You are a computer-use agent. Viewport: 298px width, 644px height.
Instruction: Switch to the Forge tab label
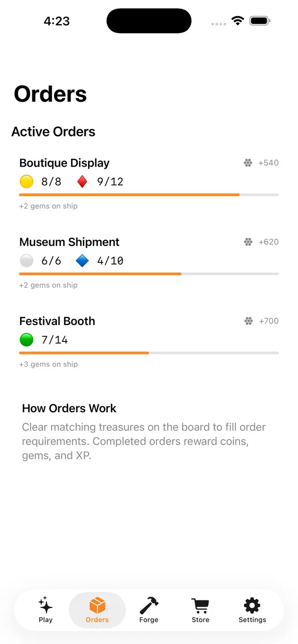pyautogui.click(x=149, y=620)
